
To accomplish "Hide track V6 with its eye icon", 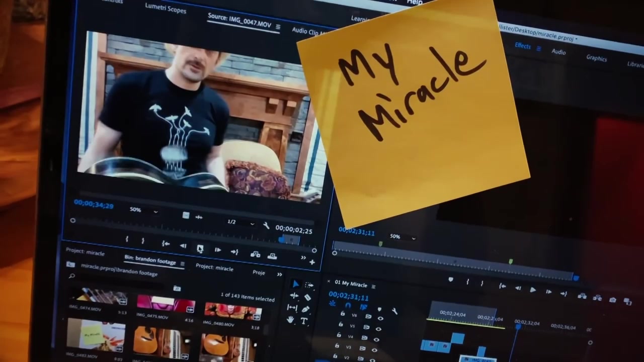I will click(x=380, y=318).
